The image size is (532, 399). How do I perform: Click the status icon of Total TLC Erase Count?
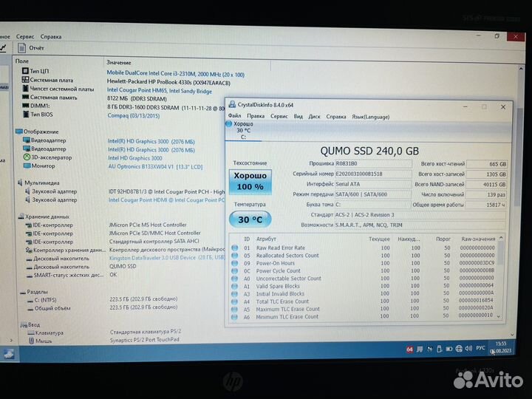click(234, 301)
